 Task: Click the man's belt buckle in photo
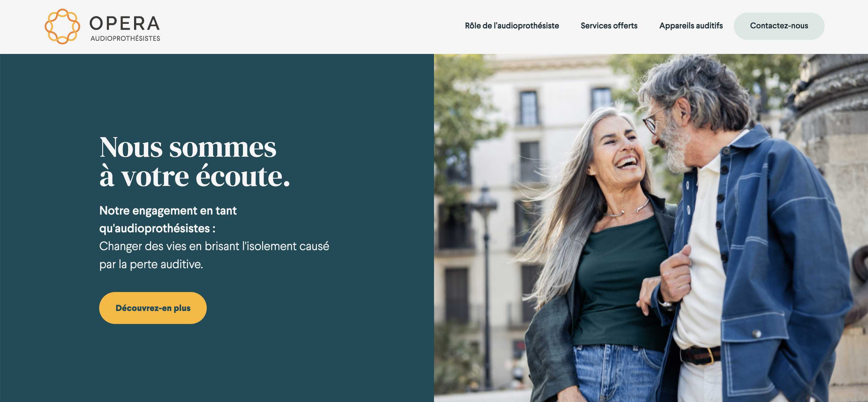[x=710, y=356]
